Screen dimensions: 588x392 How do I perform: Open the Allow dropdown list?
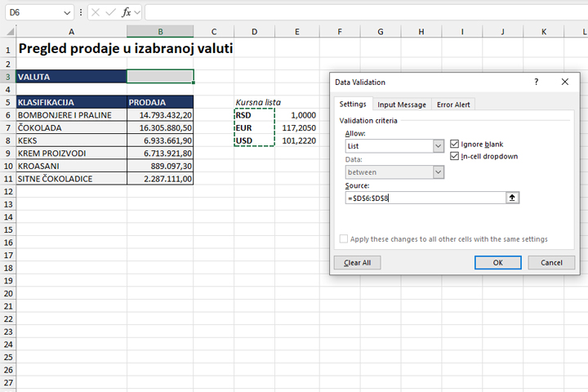coord(438,146)
